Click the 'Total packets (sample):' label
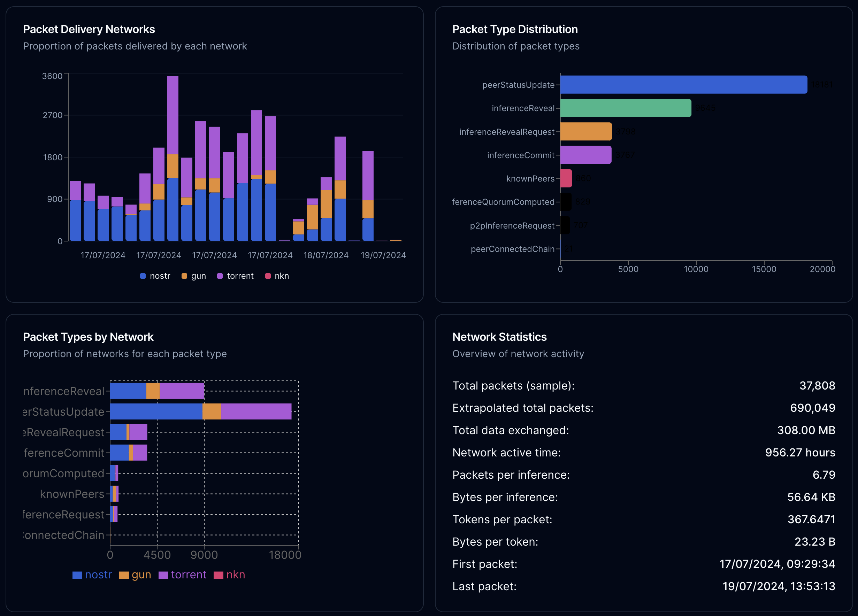Screen dimensions: 858x616 point(514,386)
